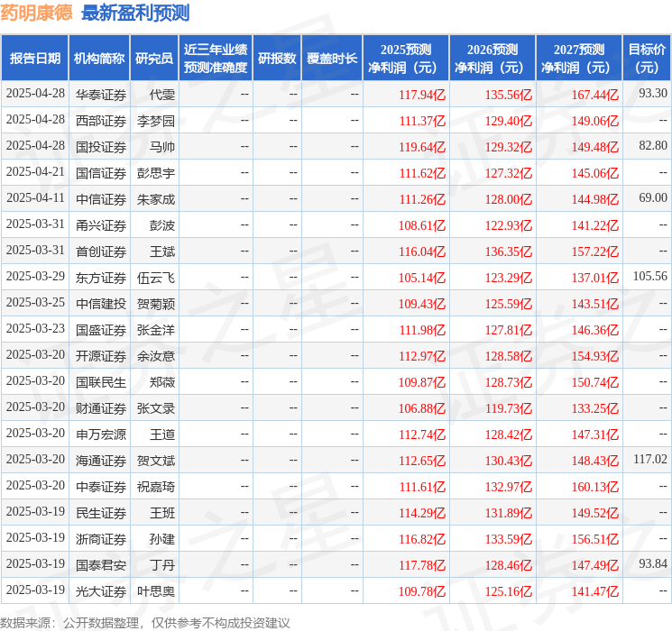Click analyst name 朱家成
The width and height of the screenshot is (672, 631).
click(x=156, y=199)
